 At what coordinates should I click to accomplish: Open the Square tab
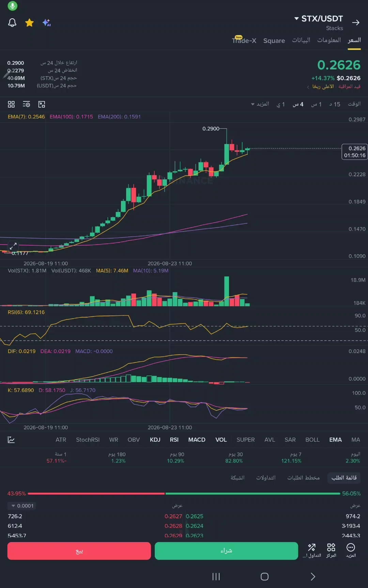[274, 40]
